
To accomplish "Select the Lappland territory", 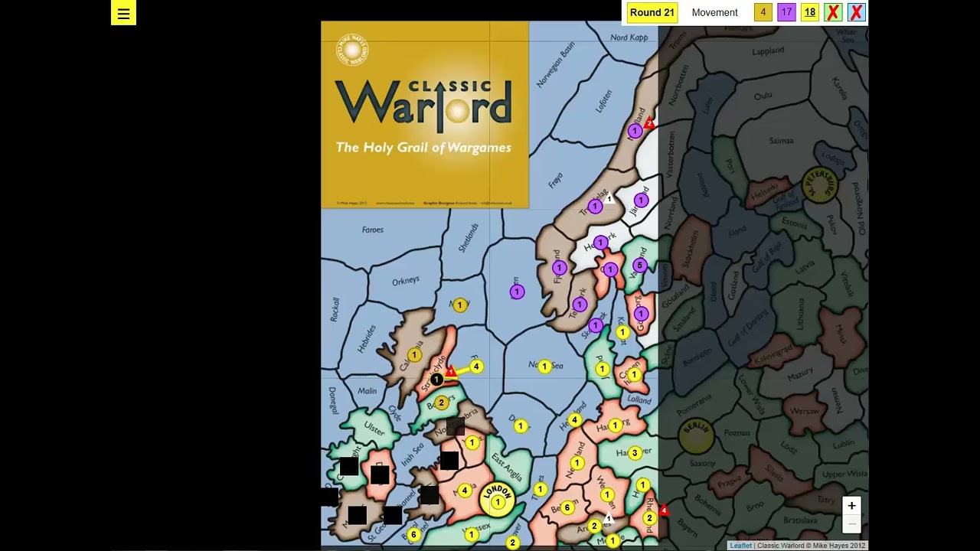I will [x=768, y=51].
